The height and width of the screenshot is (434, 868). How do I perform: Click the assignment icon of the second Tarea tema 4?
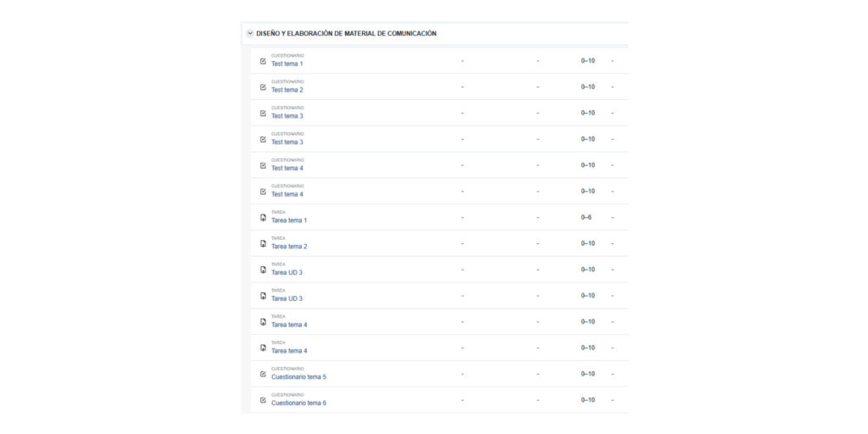pos(263,348)
